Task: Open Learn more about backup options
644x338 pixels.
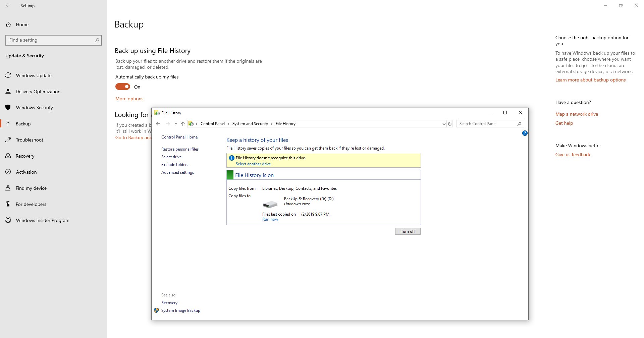Action: 590,80
